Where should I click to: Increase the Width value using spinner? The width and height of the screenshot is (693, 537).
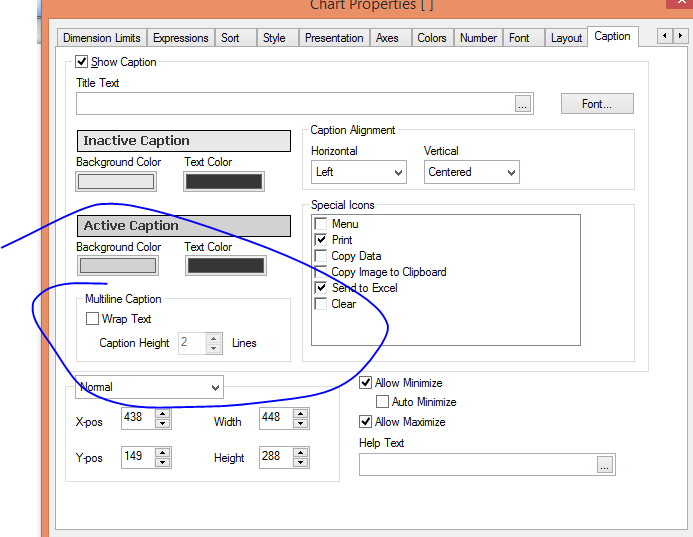click(x=299, y=412)
